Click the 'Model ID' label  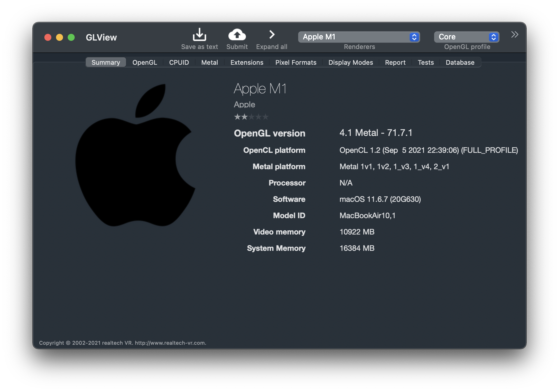[x=289, y=216]
